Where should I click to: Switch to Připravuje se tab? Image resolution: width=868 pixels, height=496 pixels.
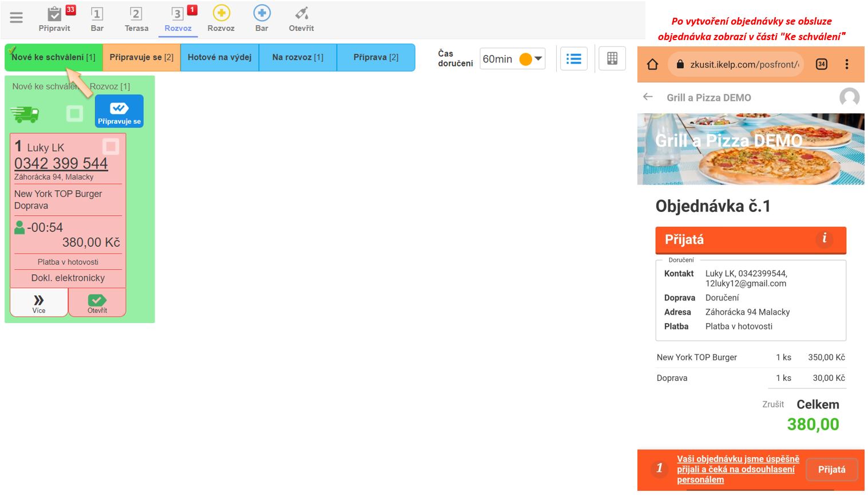click(141, 57)
